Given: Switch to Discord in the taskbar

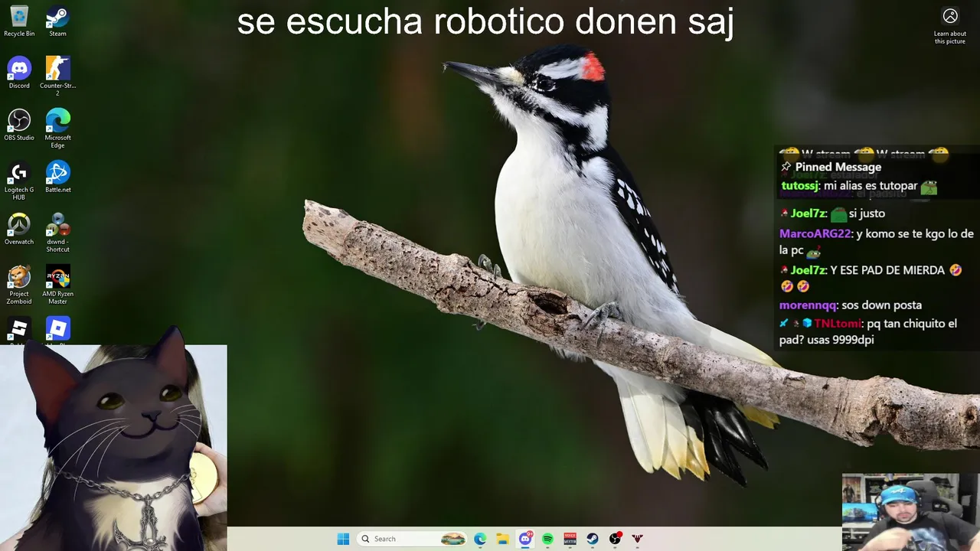Looking at the screenshot, I should pyautogui.click(x=525, y=539).
